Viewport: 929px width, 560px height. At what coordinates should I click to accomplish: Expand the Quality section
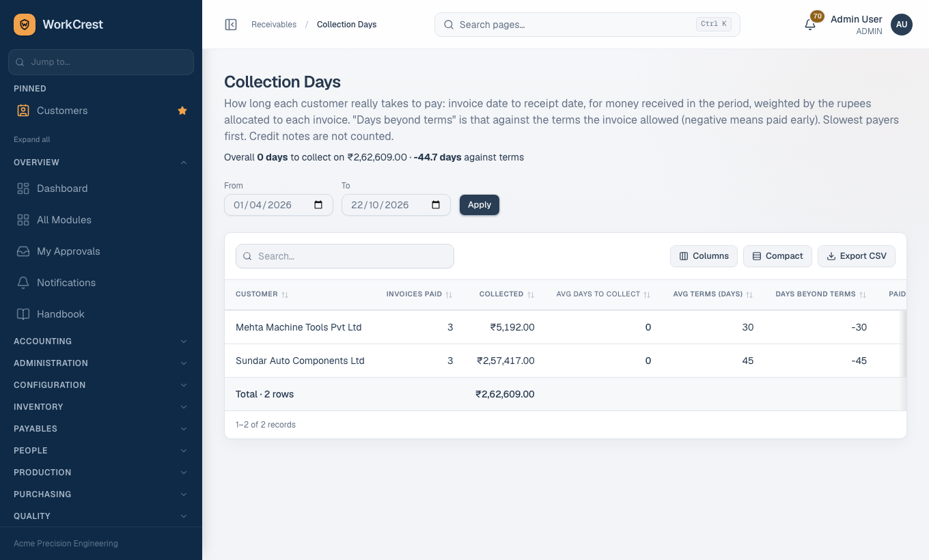coord(101,516)
